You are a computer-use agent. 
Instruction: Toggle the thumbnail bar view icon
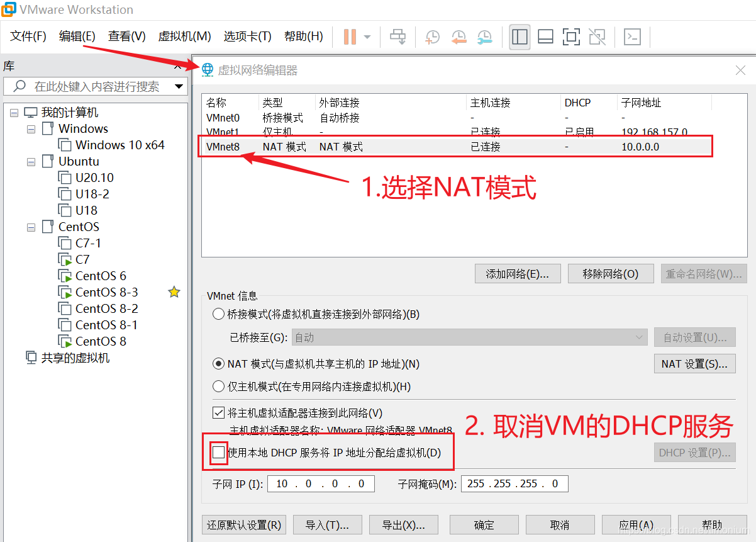[545, 37]
